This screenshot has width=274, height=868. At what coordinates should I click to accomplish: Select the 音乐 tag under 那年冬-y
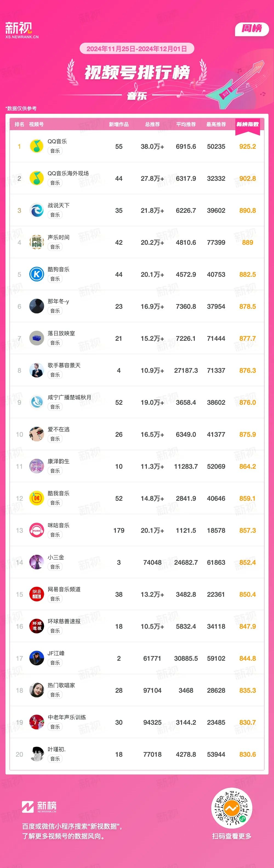click(x=55, y=311)
